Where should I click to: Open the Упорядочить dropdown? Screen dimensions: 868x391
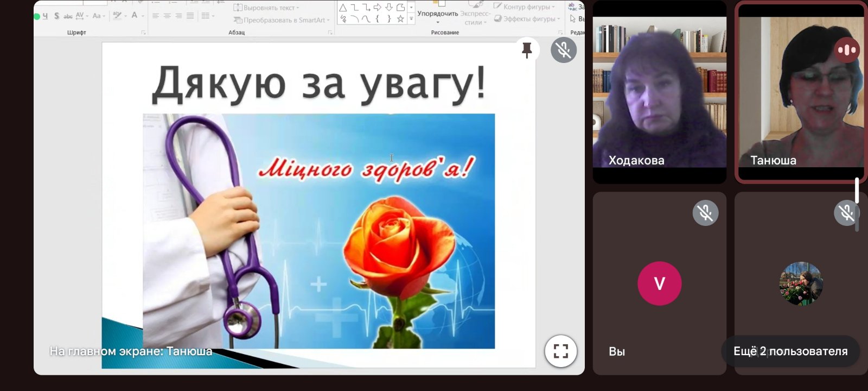(437, 16)
